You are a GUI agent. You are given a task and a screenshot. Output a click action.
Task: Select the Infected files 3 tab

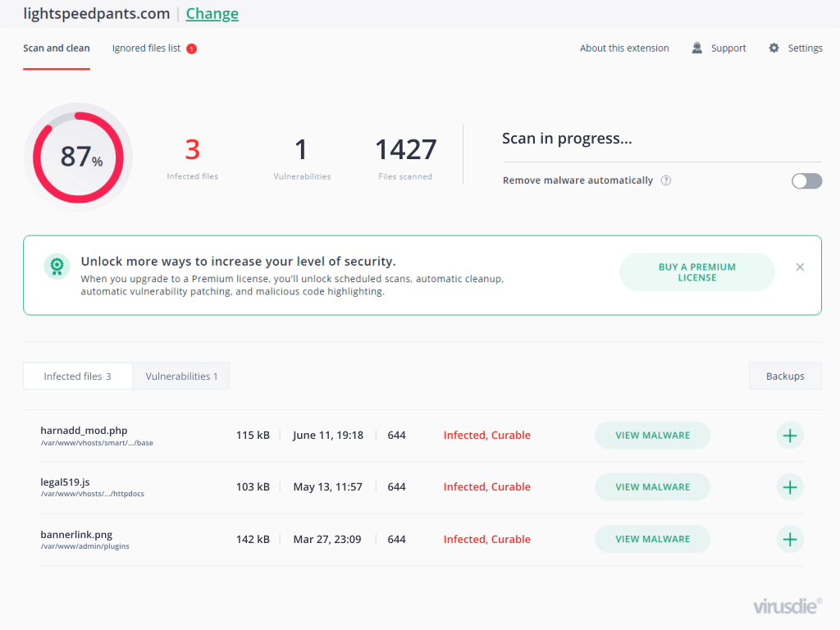pos(77,377)
